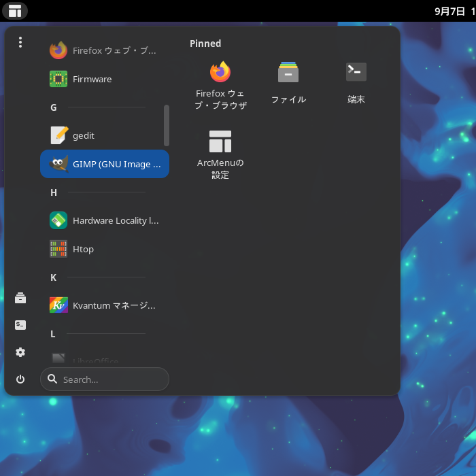Click the date 9月7日 in top bar

point(449,12)
